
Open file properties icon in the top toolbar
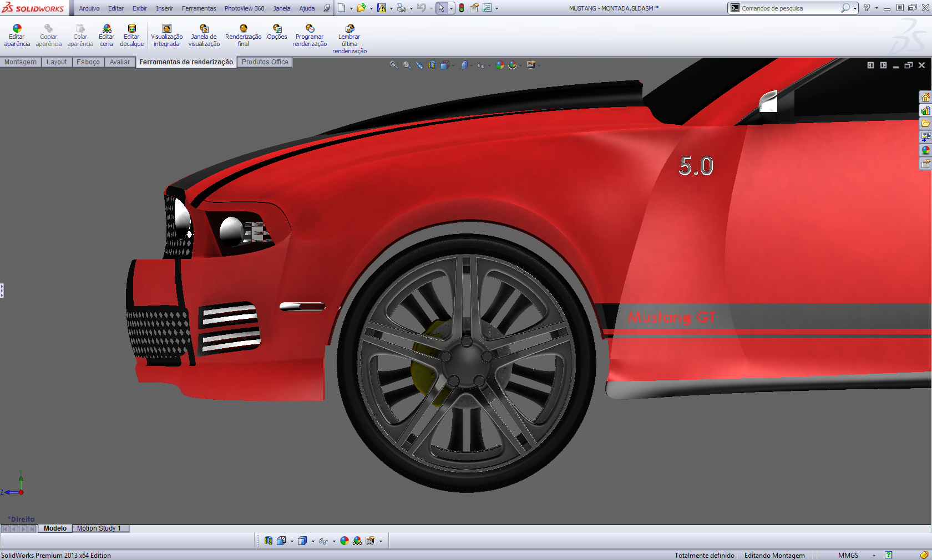(474, 8)
